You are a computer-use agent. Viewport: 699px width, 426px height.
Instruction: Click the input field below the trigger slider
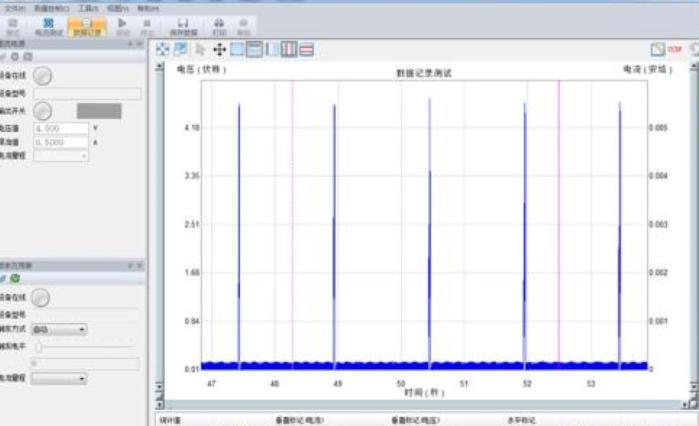pos(85,364)
